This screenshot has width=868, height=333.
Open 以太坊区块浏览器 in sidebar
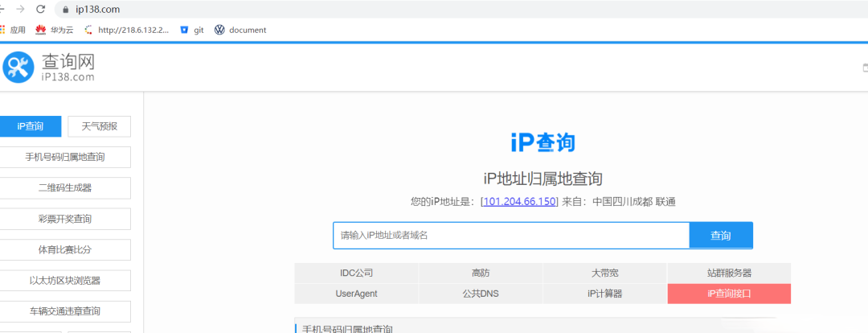[65, 281]
